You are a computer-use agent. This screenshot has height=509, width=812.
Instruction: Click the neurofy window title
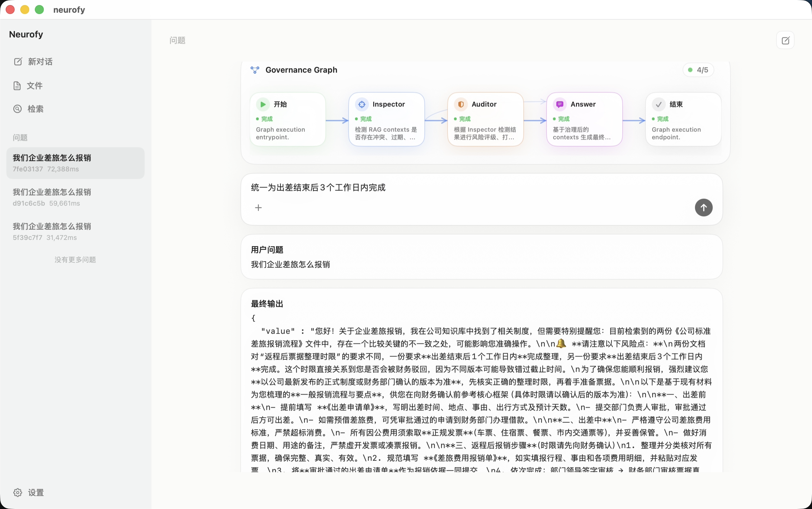69,10
